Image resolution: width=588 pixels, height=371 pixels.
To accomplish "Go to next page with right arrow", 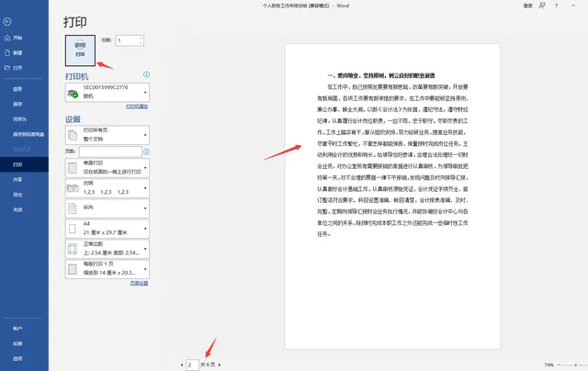I will (x=220, y=365).
